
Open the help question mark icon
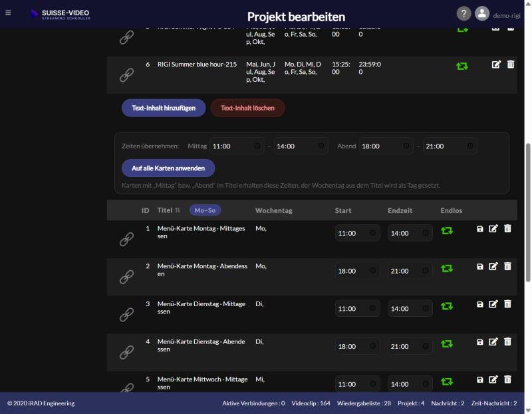[x=464, y=14]
